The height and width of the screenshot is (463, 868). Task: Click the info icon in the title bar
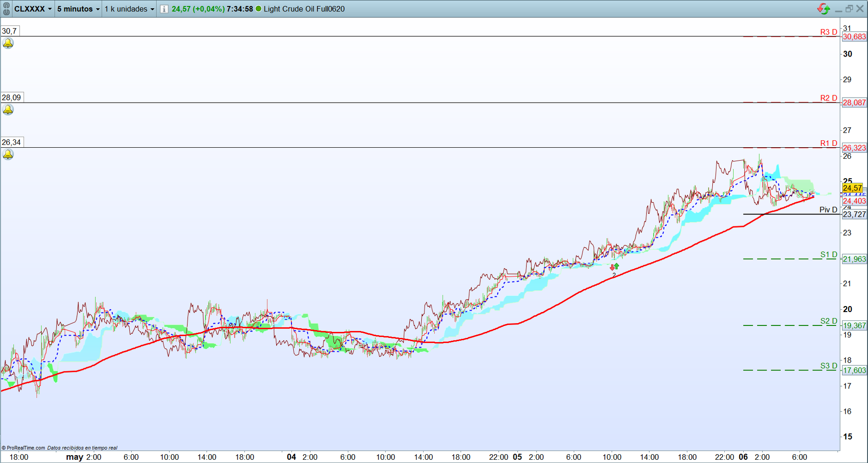tap(164, 9)
